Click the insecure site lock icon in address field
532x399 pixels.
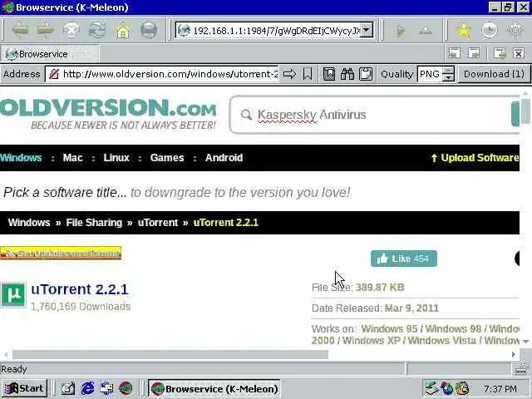tap(53, 74)
